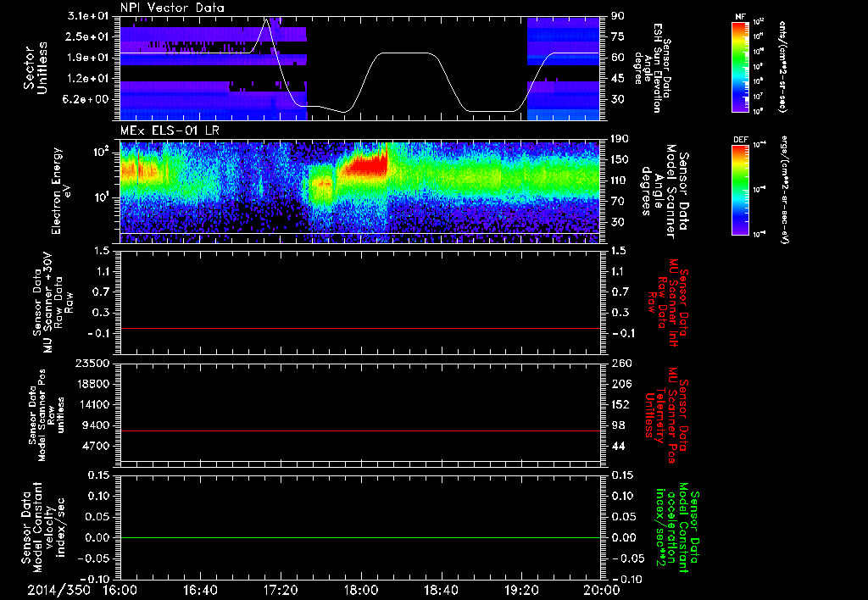Click the red line in MU Scanner +30V panel

point(359,328)
